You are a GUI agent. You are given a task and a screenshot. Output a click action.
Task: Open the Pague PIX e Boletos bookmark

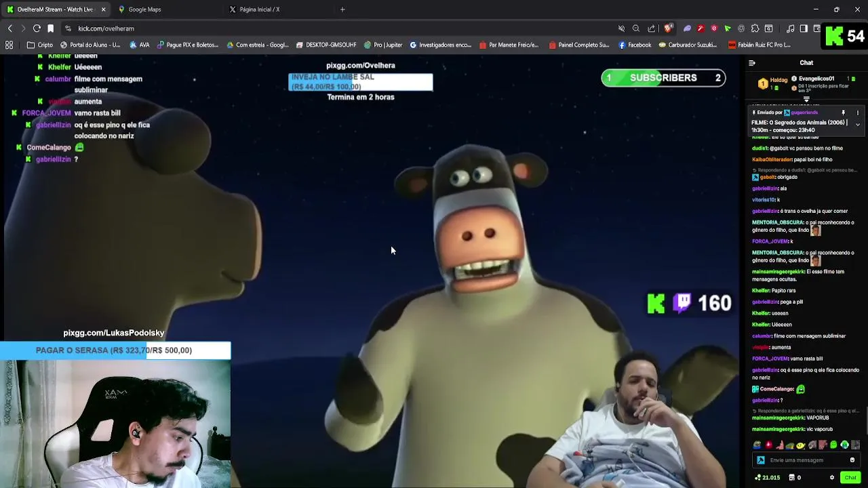(x=187, y=45)
